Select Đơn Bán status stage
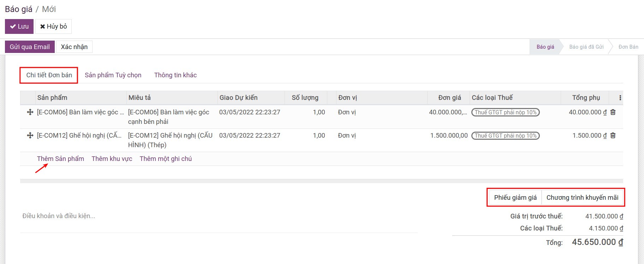The image size is (644, 264). [628, 47]
